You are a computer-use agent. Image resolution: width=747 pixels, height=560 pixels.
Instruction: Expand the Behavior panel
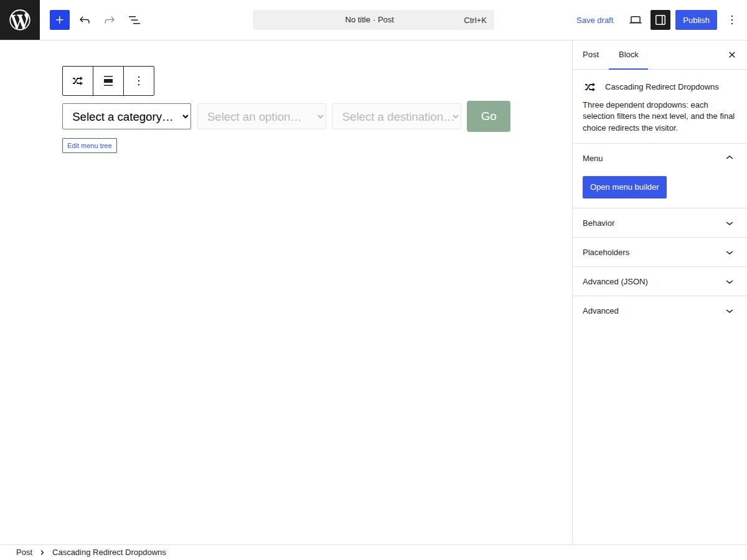660,223
